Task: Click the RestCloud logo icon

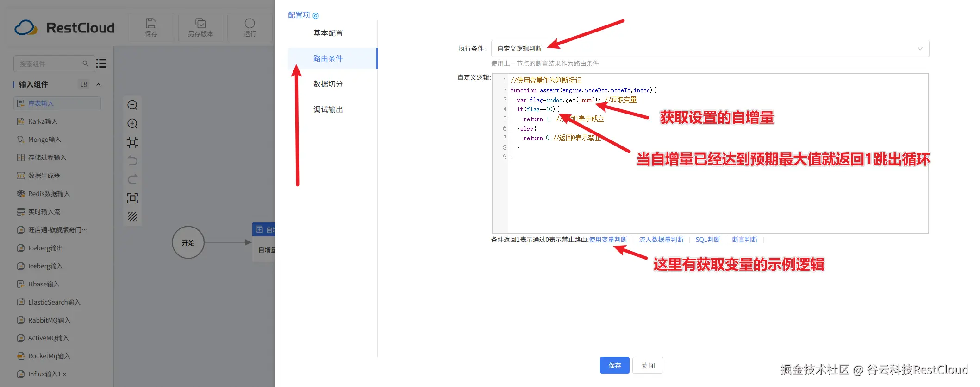Action: (x=26, y=28)
